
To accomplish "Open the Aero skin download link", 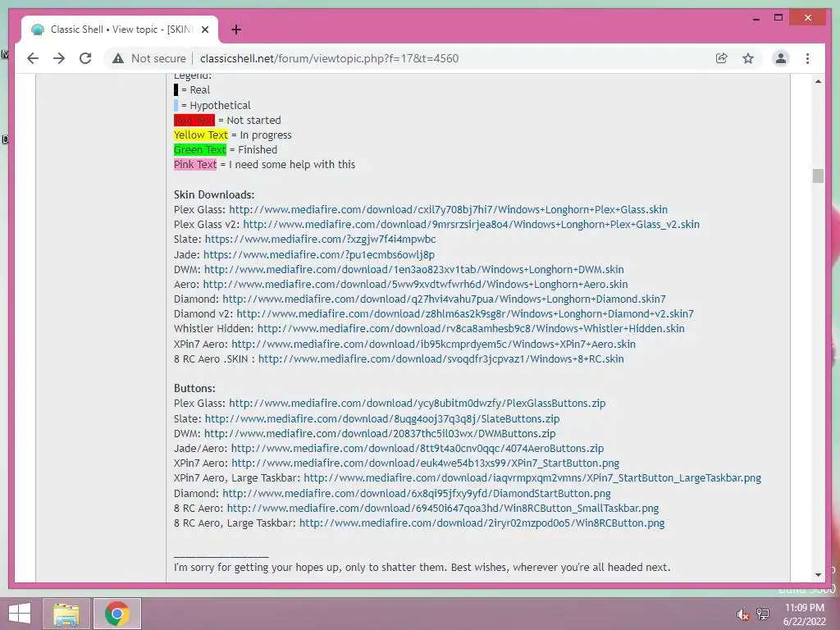I will (x=415, y=284).
